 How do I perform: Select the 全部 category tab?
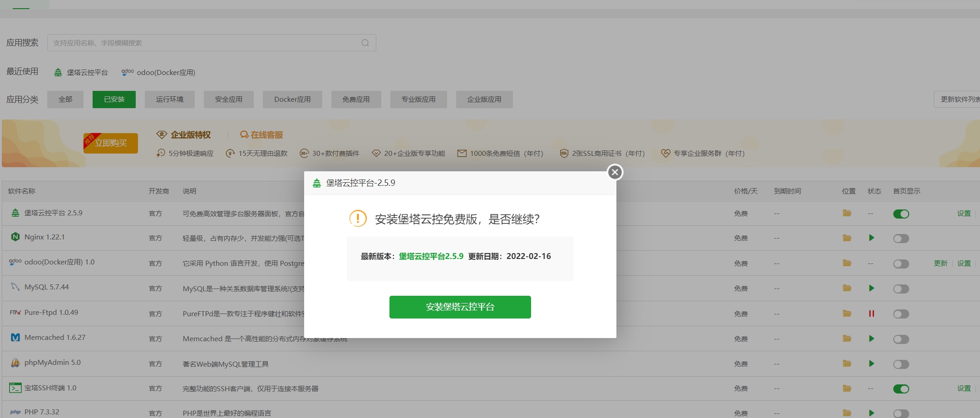65,100
